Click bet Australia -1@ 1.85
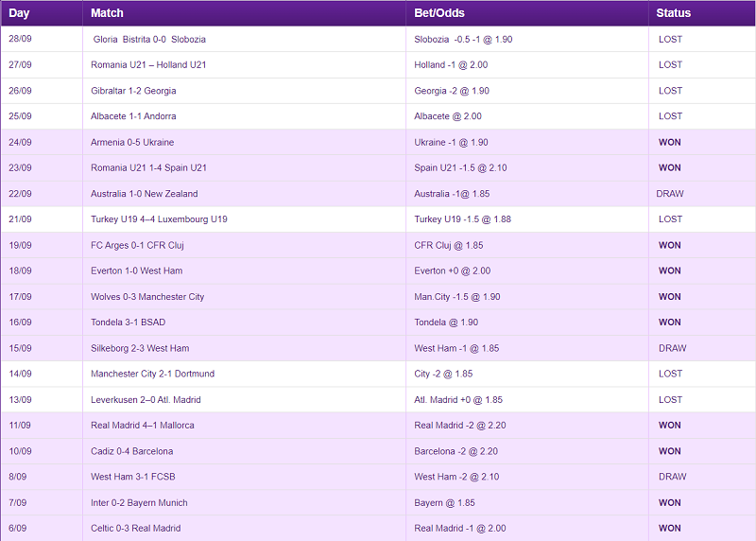756x541 pixels. pos(452,194)
